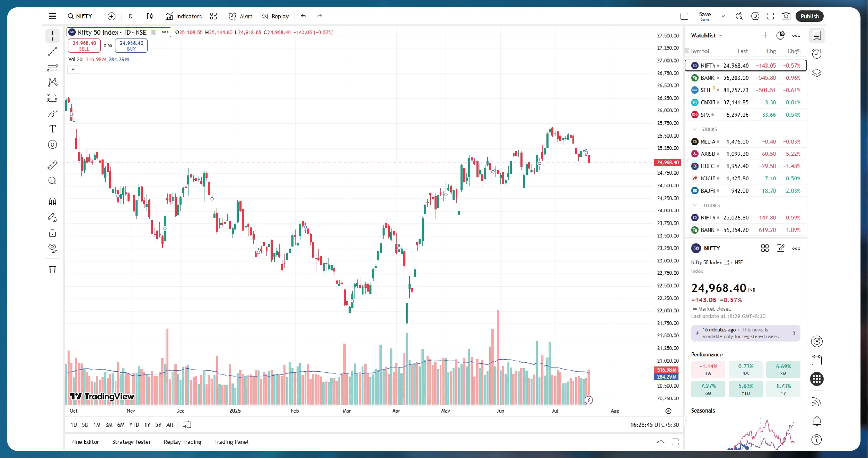Toggle lock all drawing tools

53,233
